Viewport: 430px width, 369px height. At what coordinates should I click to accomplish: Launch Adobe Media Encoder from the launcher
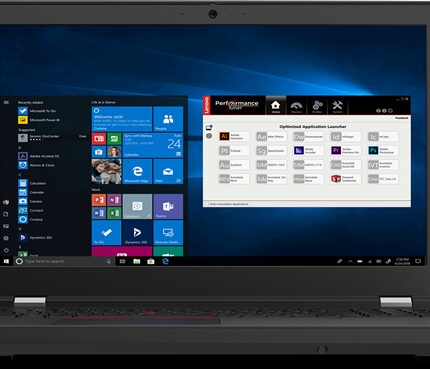[x=308, y=151]
